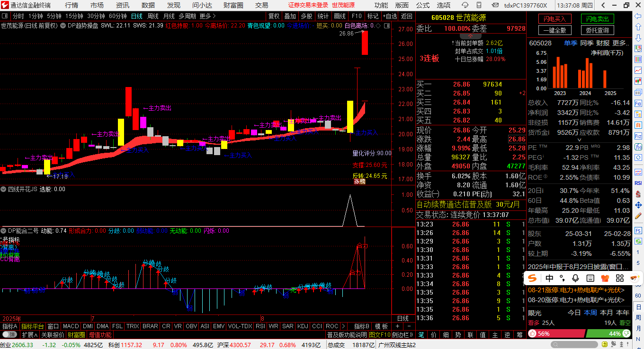Click the + button next to 模板

point(397,326)
